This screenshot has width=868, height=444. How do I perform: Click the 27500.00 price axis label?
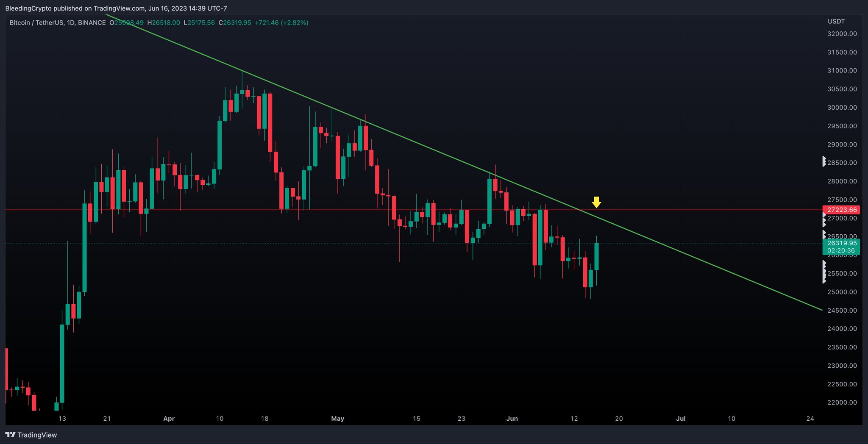click(842, 200)
